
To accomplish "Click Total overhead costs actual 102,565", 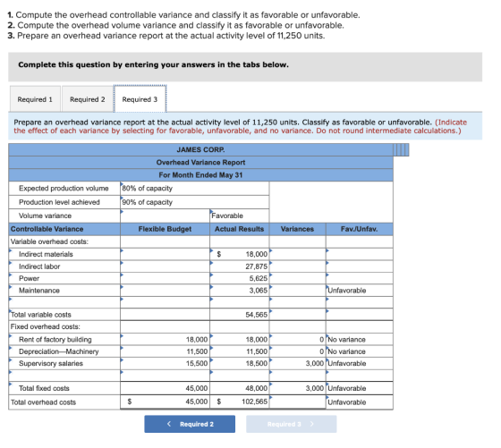I will (240, 402).
